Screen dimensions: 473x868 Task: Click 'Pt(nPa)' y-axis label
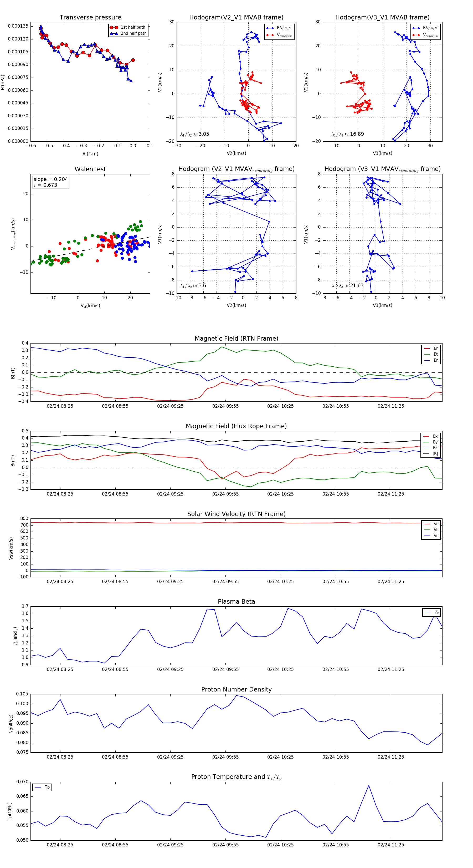coord(3,82)
